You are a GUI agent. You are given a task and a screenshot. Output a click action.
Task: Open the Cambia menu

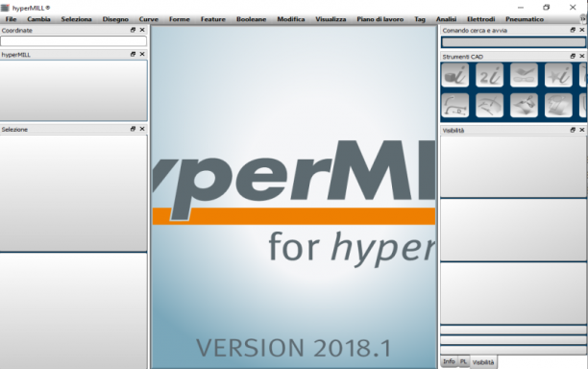38,19
